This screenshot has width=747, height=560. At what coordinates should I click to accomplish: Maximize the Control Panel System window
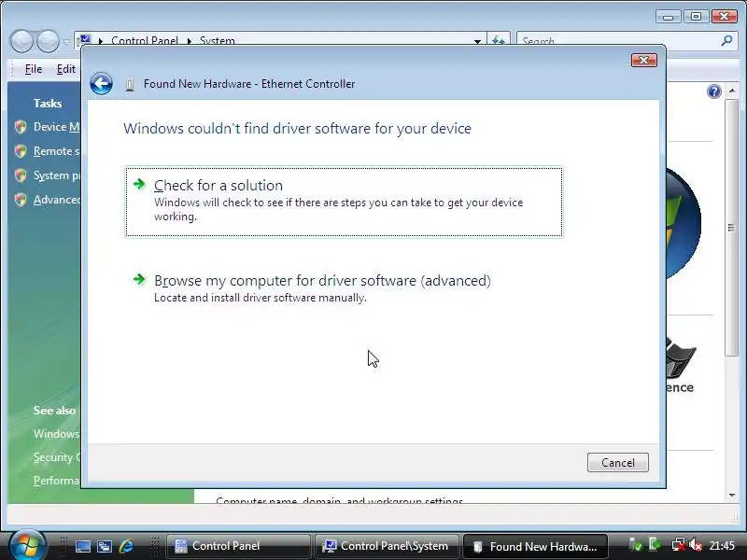(696, 17)
